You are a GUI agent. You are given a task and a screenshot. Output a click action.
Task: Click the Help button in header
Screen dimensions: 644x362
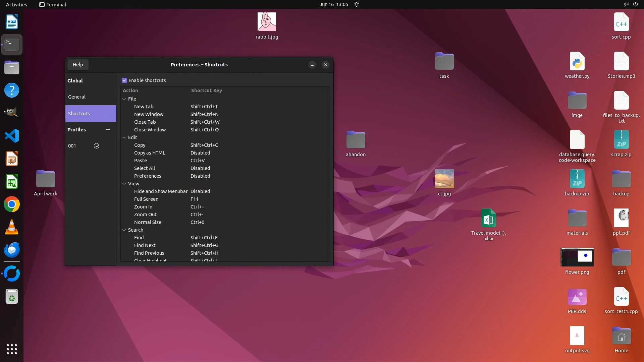pos(78,65)
